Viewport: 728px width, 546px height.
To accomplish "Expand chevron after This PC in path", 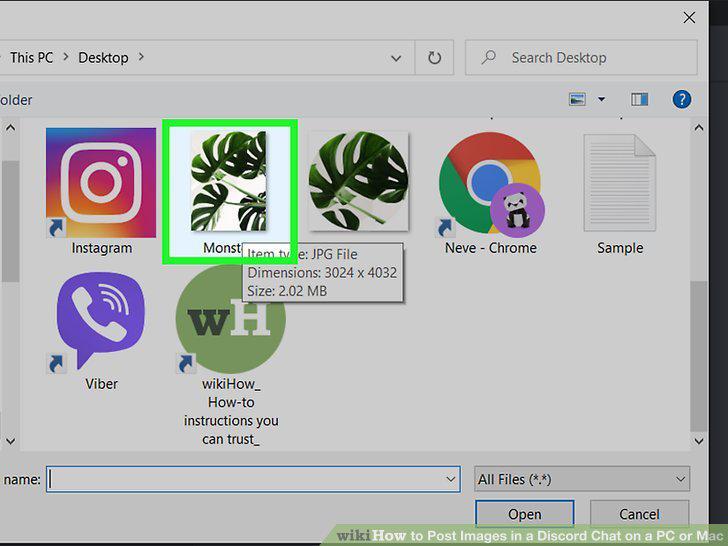I will (x=66, y=57).
